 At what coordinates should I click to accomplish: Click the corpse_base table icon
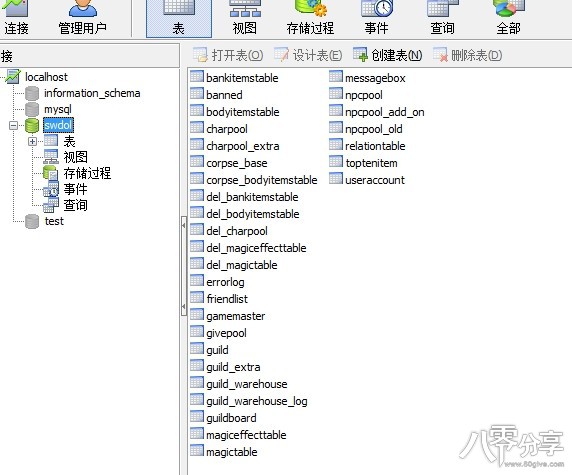[x=197, y=162]
